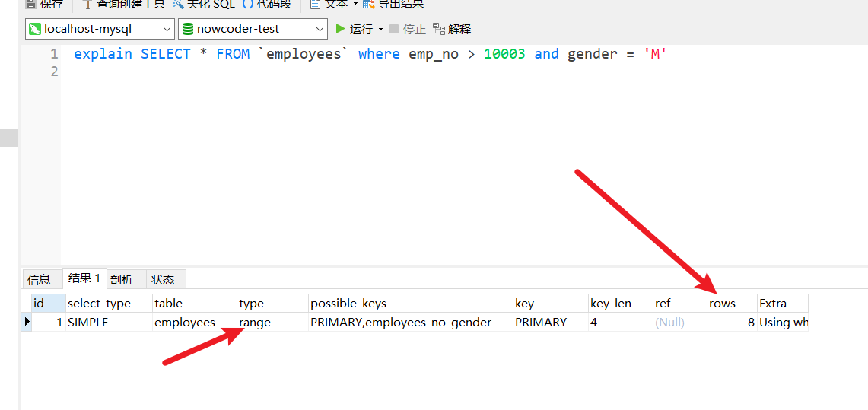868x410 pixels.
Task: Select the id cell value 1
Action: (48, 322)
